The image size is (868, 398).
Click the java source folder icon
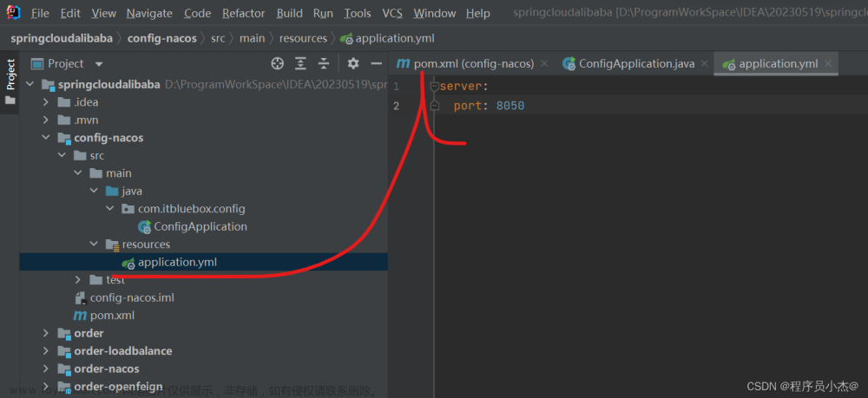tap(112, 192)
